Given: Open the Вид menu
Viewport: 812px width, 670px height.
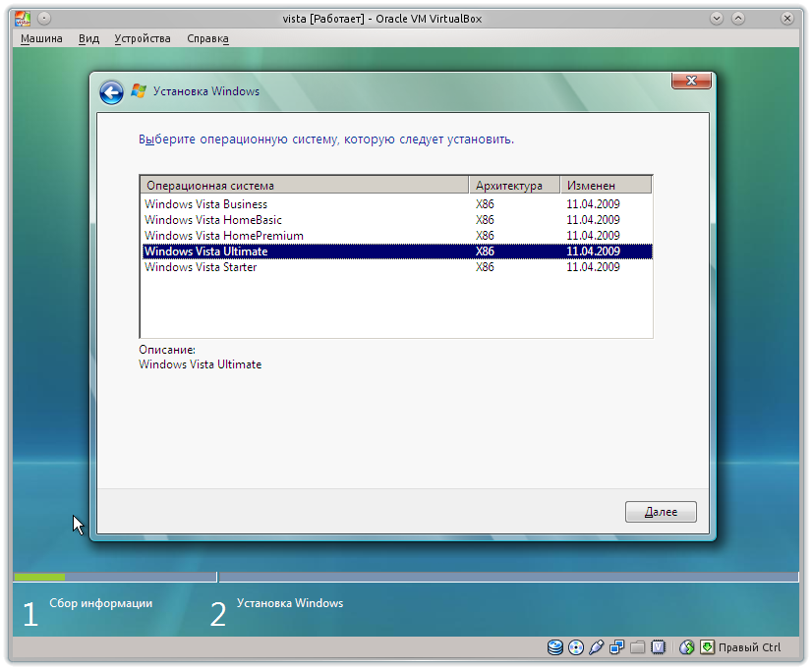Looking at the screenshot, I should [x=88, y=38].
